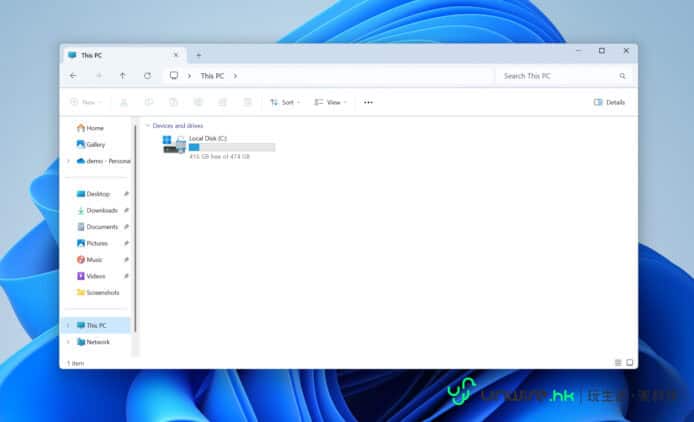Click the See more ellipsis button
The height and width of the screenshot is (422, 694).
tap(368, 102)
